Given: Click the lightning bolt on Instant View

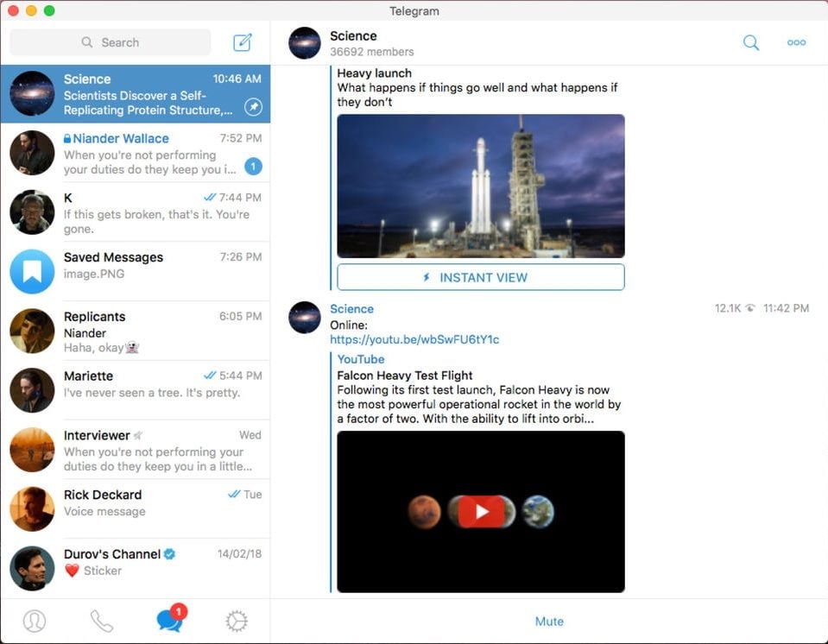Looking at the screenshot, I should point(427,277).
